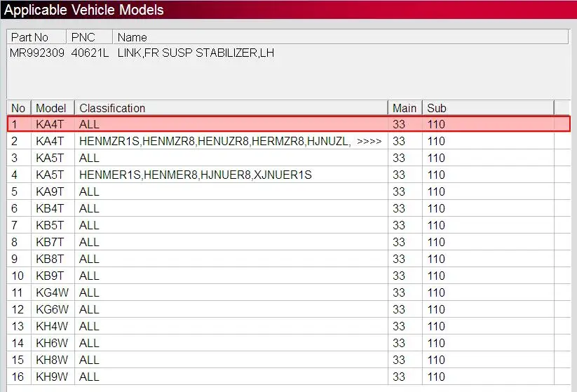This screenshot has width=577, height=392.
Task: Select row 2 classification HENMZR1S,HENMZR8 list
Action: click(215, 141)
